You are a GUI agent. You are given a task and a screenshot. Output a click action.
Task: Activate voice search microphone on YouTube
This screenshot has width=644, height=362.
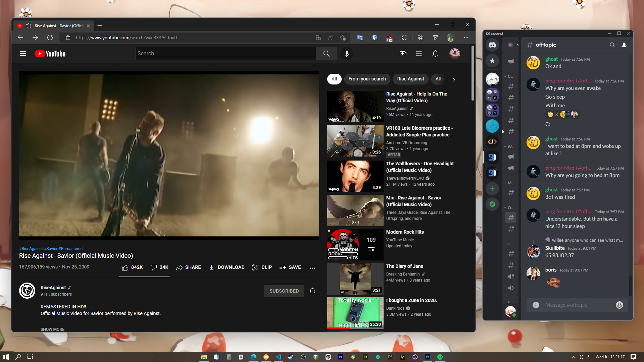(x=347, y=54)
